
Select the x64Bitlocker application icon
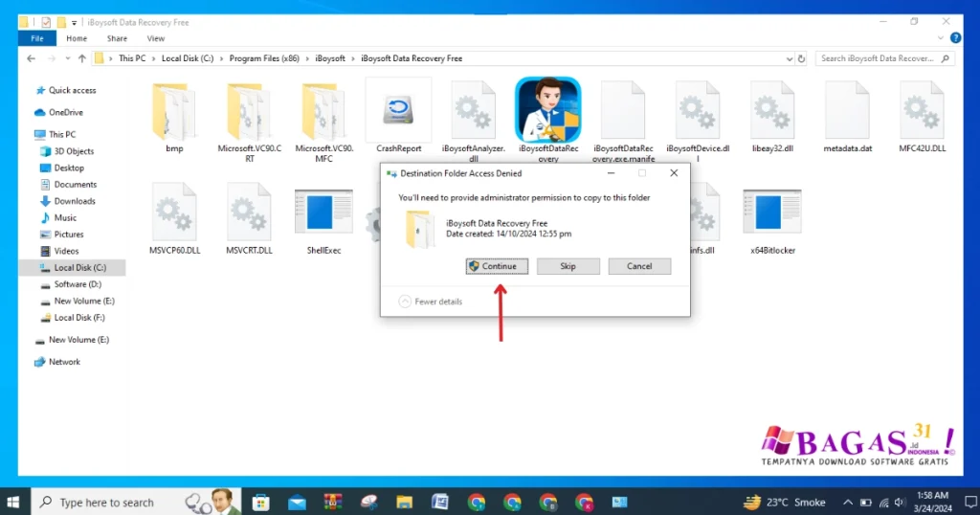(x=772, y=213)
